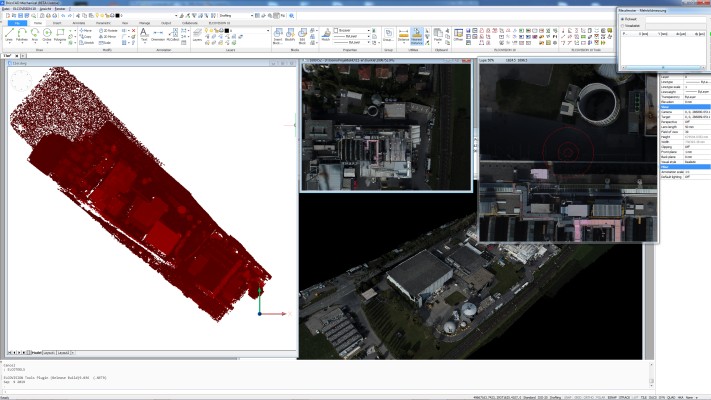Click the black color swatch in layer toolbar
Image resolution: width=711 pixels, height=400 pixels.
coord(117,15)
